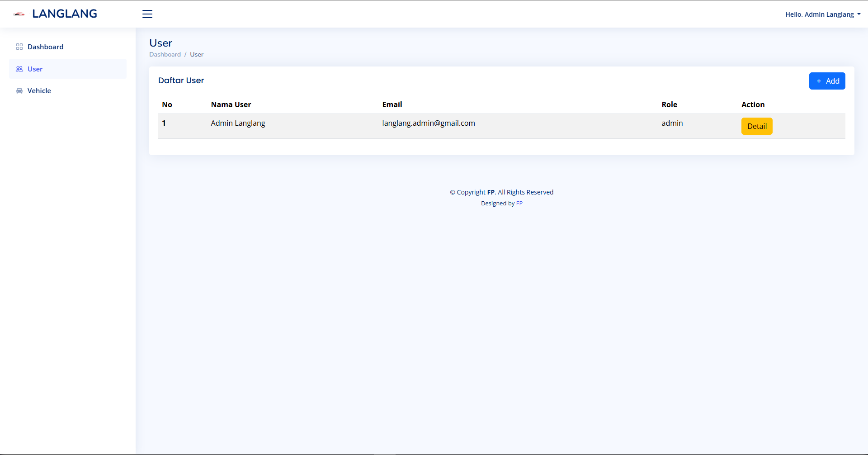Click the Role column header
Image resolution: width=868 pixels, height=455 pixels.
click(x=669, y=104)
